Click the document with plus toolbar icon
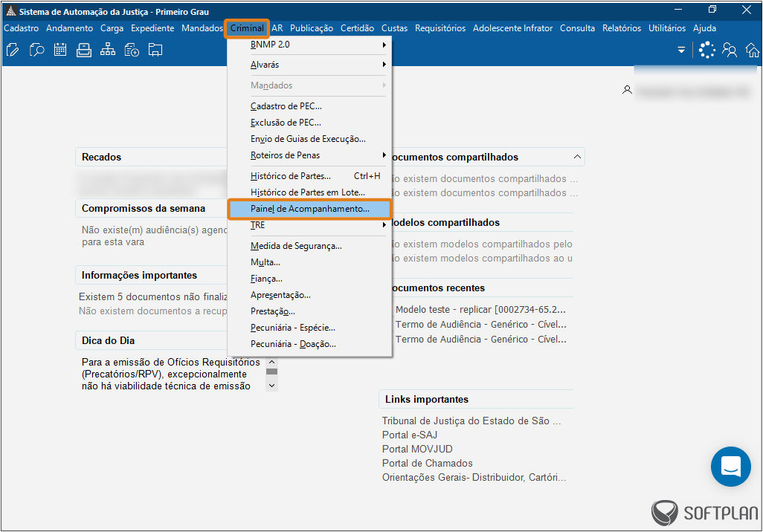Viewport: 763px width, 532px height. pyautogui.click(x=132, y=50)
